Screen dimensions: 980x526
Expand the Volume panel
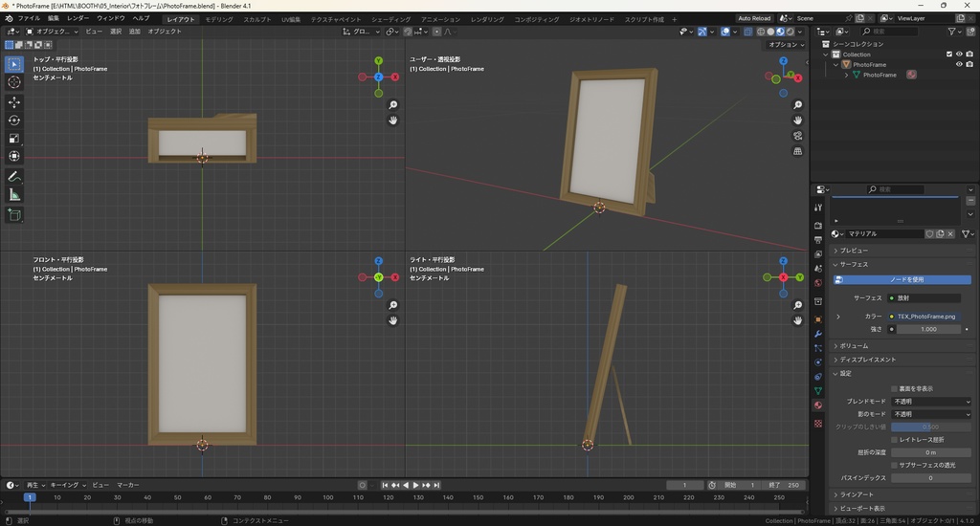point(854,346)
